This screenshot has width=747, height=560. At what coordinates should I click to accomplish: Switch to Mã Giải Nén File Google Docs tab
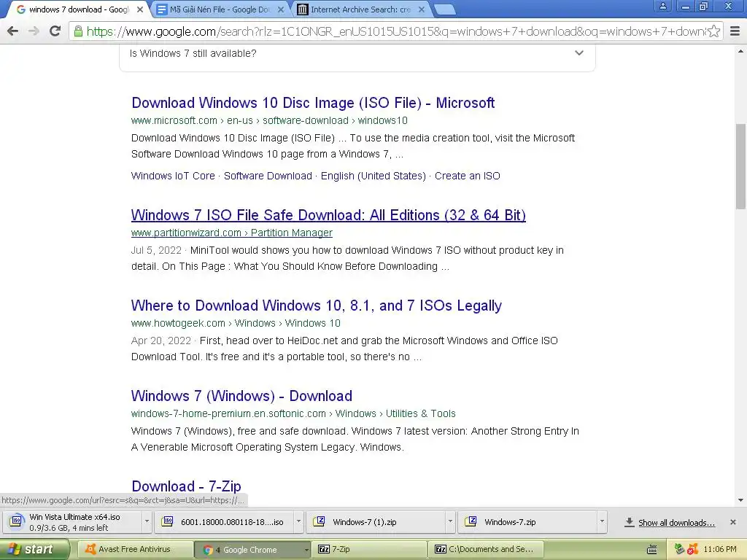pyautogui.click(x=219, y=9)
